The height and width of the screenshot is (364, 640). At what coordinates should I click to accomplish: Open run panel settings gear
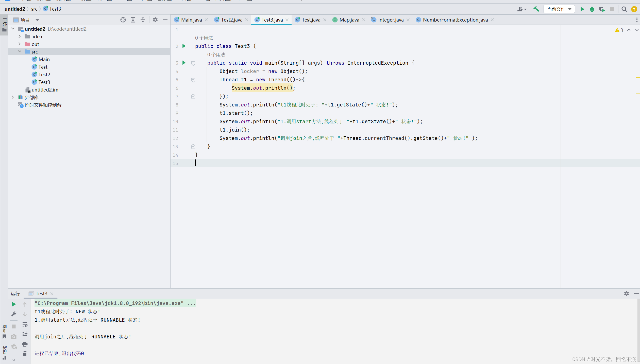pyautogui.click(x=626, y=293)
